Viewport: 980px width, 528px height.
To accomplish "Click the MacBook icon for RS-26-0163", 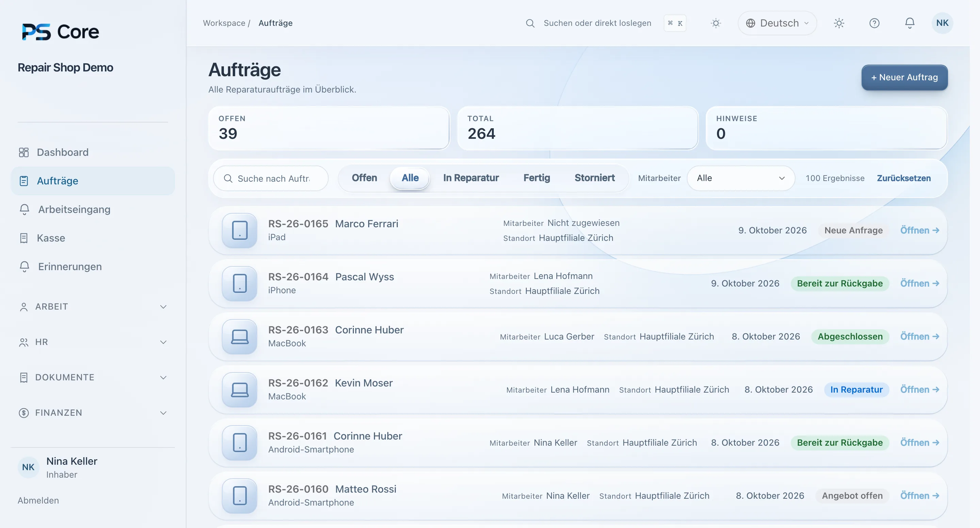I will 240,336.
